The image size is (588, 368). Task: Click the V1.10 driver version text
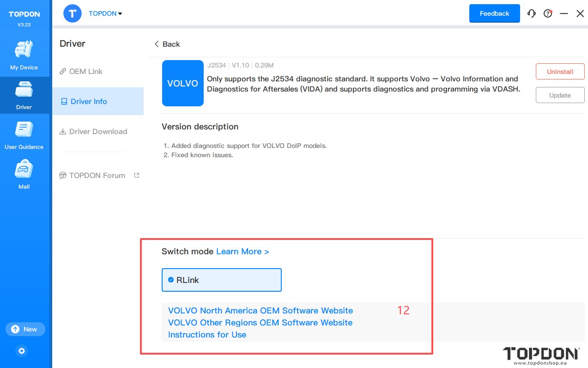point(240,65)
